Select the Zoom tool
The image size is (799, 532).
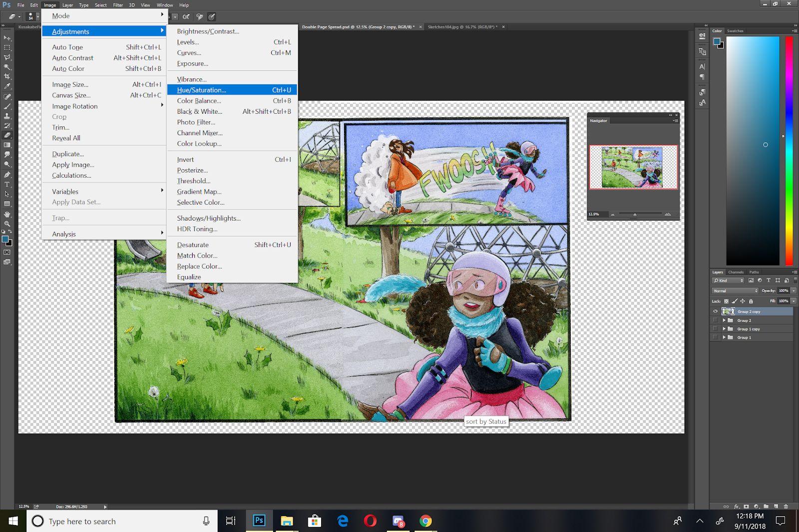7,224
